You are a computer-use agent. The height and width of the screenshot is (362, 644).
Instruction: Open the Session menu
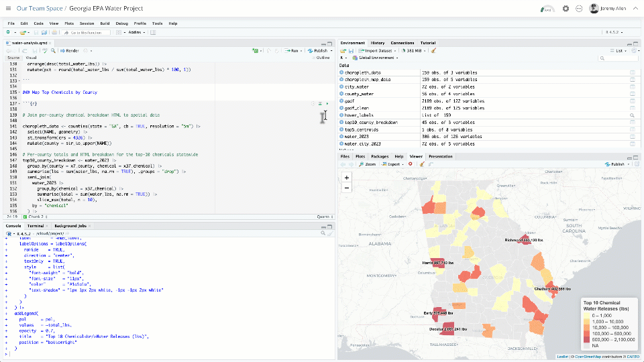tap(87, 23)
